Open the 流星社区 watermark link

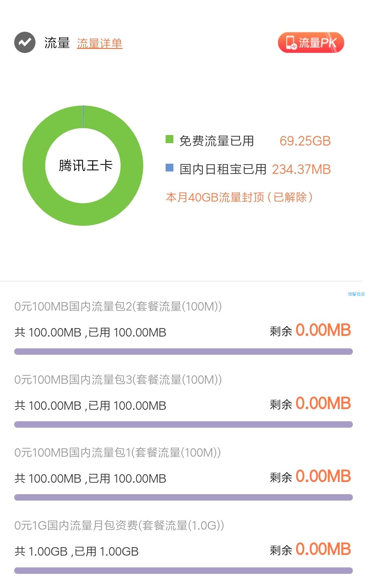[x=356, y=294]
